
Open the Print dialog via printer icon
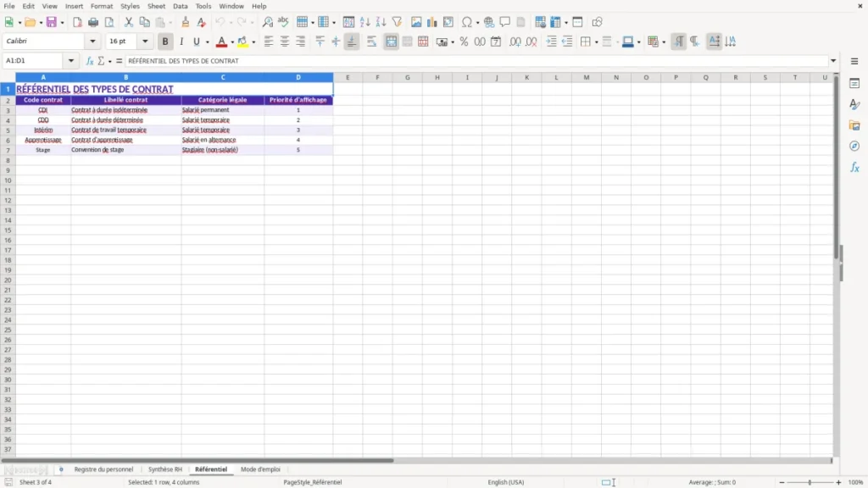click(x=93, y=22)
